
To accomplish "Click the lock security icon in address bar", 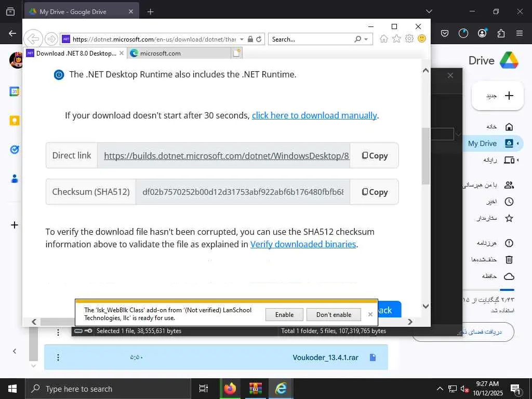I will pos(250,39).
